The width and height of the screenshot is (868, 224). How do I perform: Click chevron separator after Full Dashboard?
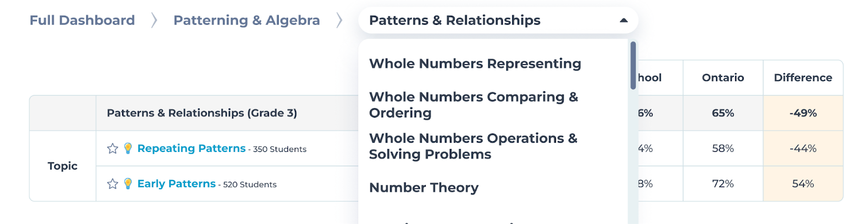tap(154, 21)
